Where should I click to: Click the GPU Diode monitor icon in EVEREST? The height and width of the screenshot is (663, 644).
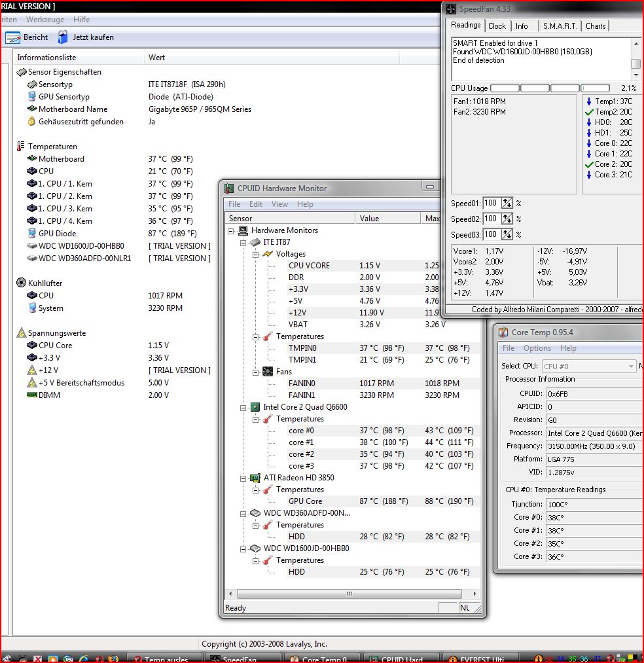31,233
